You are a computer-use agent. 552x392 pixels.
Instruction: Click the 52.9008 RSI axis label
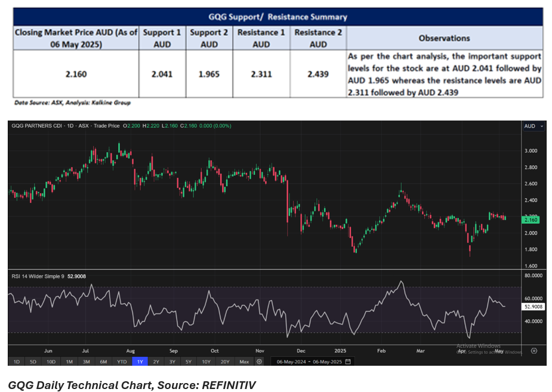click(x=534, y=307)
